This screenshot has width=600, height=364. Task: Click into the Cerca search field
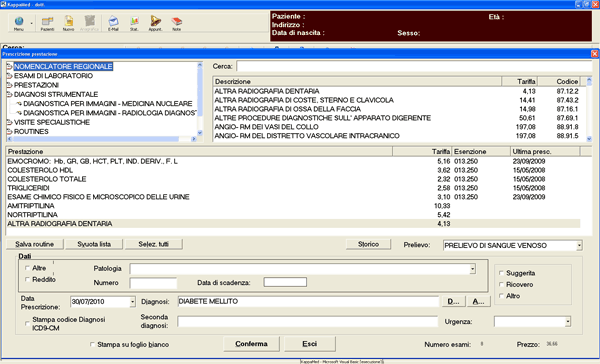tap(414, 66)
